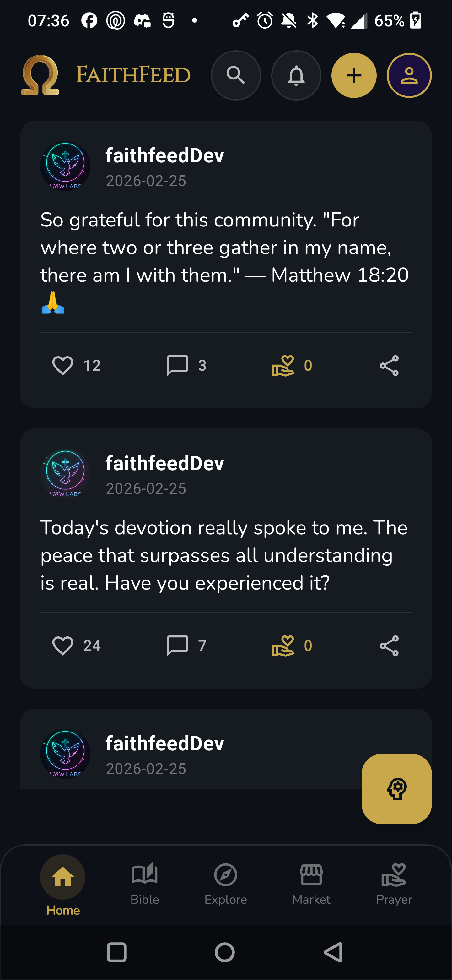The image size is (452, 980).
Task: Like the Matthew 18:20 post
Action: (x=63, y=365)
